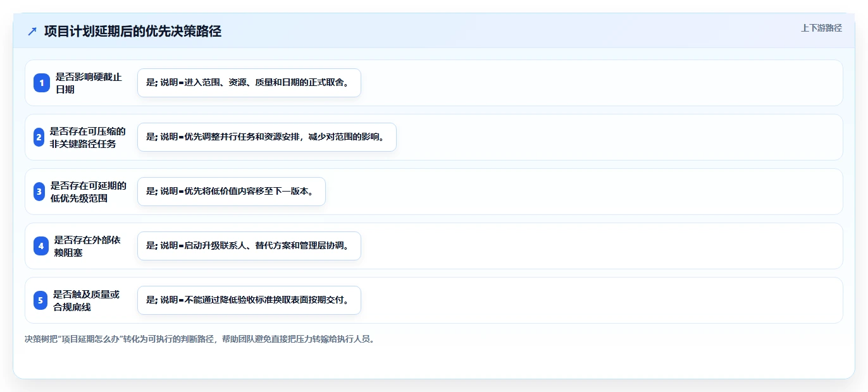Select step number badge 5
Viewport: 868px width, 392px height.
click(40, 300)
